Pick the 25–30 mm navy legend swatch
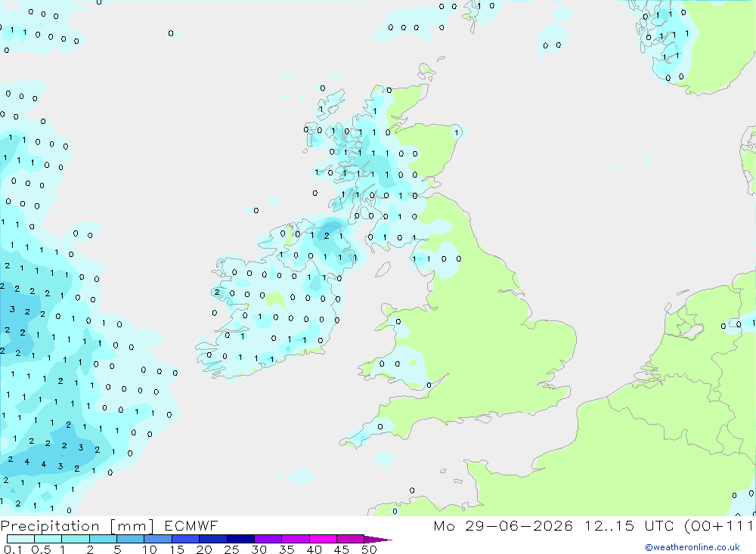This screenshot has width=756, height=554. tap(240, 539)
